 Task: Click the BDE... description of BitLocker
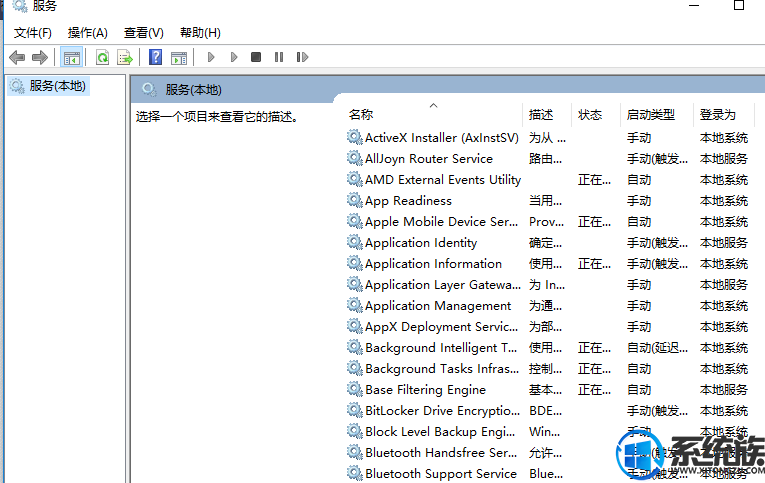click(x=545, y=411)
